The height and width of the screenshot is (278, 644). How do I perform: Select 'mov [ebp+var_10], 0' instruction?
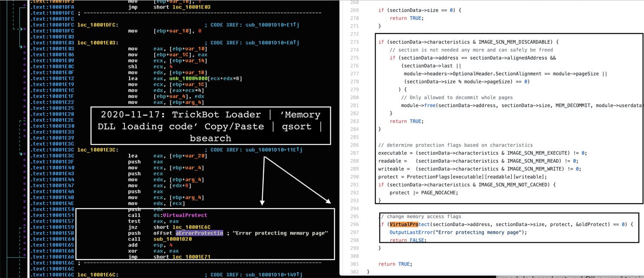tap(164, 31)
